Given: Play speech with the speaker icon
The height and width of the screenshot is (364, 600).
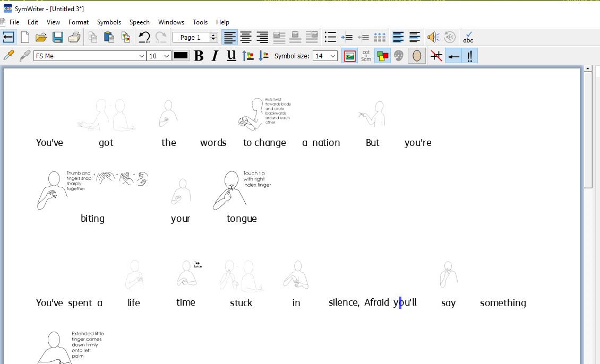Looking at the screenshot, I should pos(433,37).
